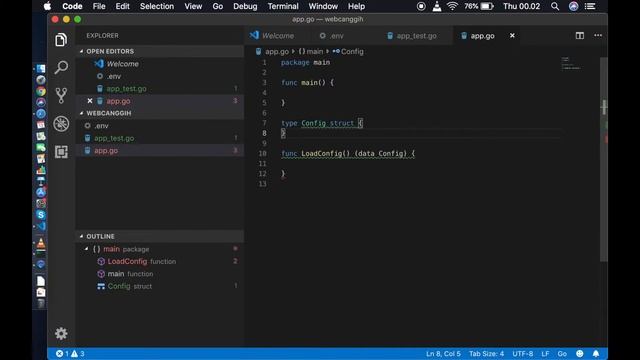Open the Go menu
Viewport: 640px width, 360px height.
(218, 6)
